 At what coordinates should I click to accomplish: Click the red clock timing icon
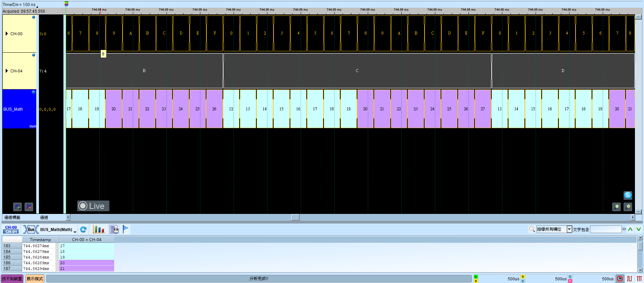(x=620, y=279)
